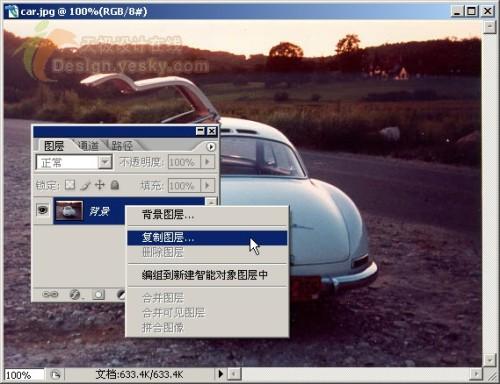Open the layers panel flyout menu arrow
The image size is (500, 384).
pyautogui.click(x=211, y=147)
